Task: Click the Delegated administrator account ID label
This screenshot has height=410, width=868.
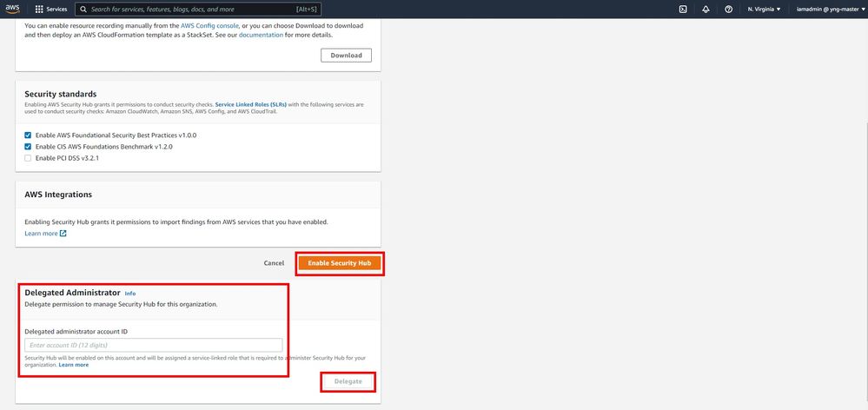Action: click(76, 332)
